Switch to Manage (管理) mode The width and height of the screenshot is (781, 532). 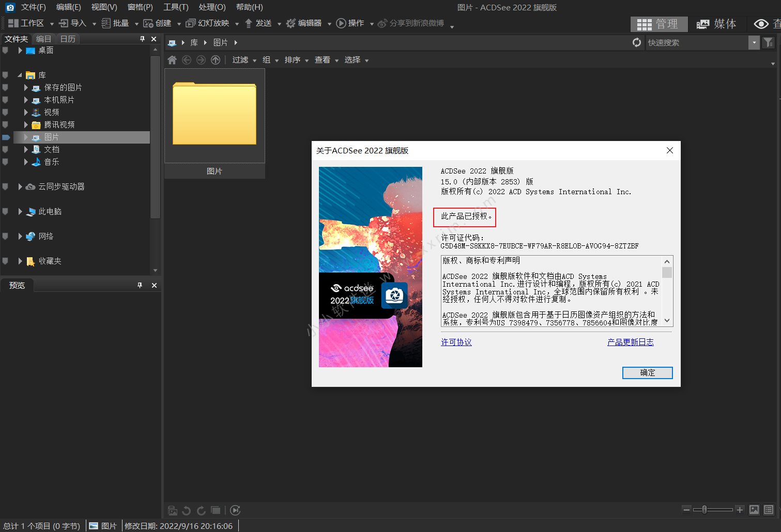(x=659, y=24)
